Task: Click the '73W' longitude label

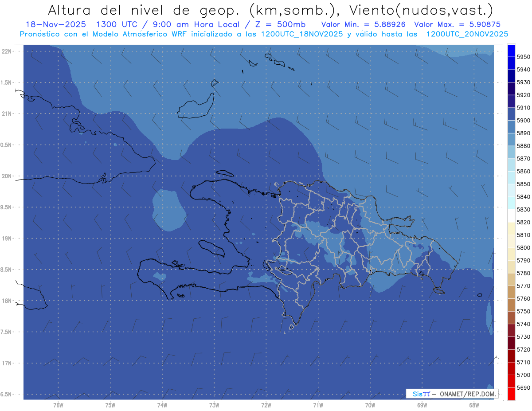Action: 214,405
